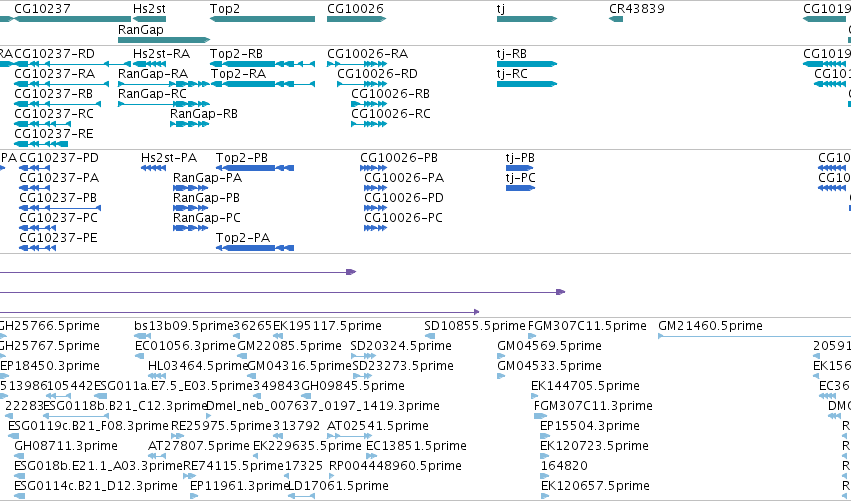The image size is (851, 501).
Task: Click transcript tj-RC
Action: [x=512, y=74]
